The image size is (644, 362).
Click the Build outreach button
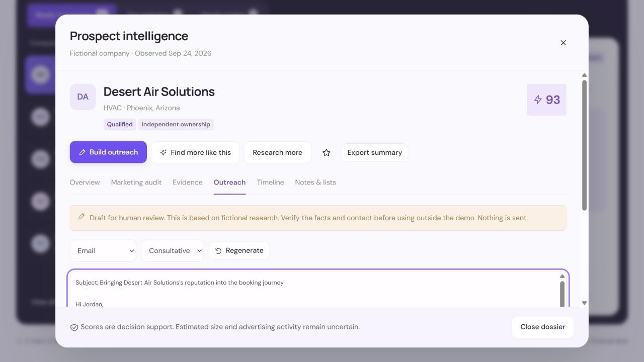pos(108,152)
